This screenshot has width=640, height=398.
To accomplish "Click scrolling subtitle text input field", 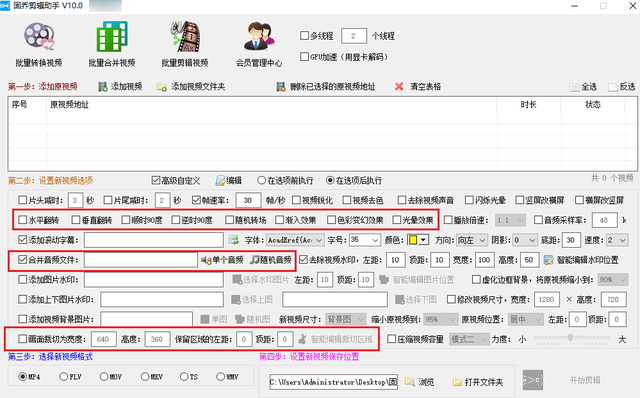I will pos(154,240).
